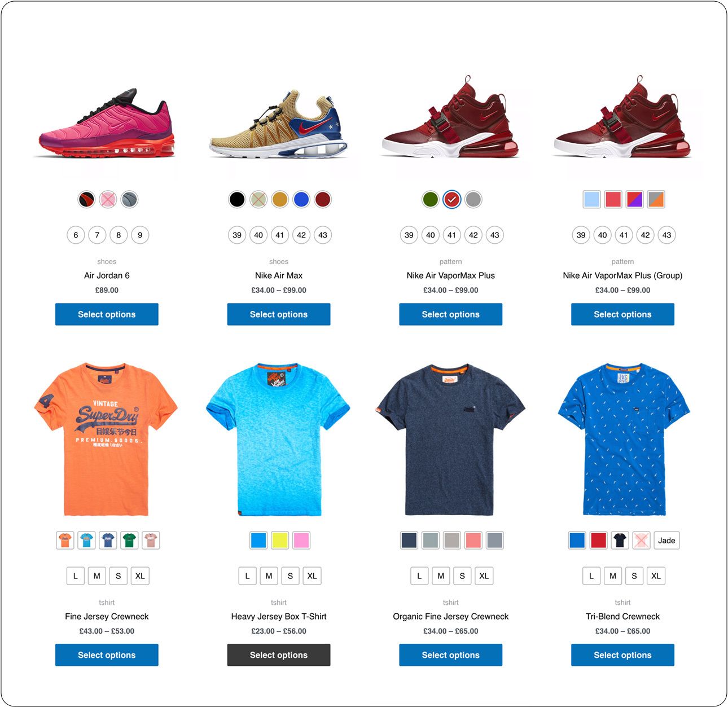Click Select options for Heavy Jersey Box T-Shirt

tap(279, 655)
